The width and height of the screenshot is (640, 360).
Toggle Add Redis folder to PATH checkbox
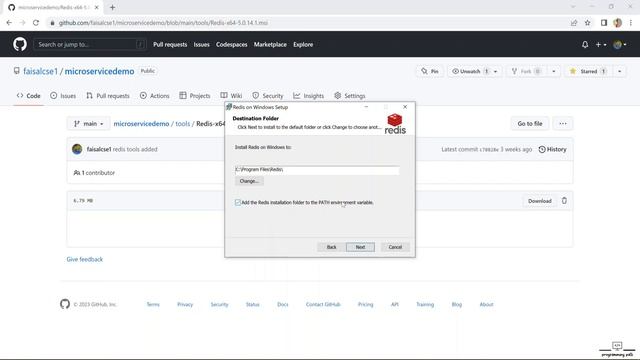coord(238,202)
